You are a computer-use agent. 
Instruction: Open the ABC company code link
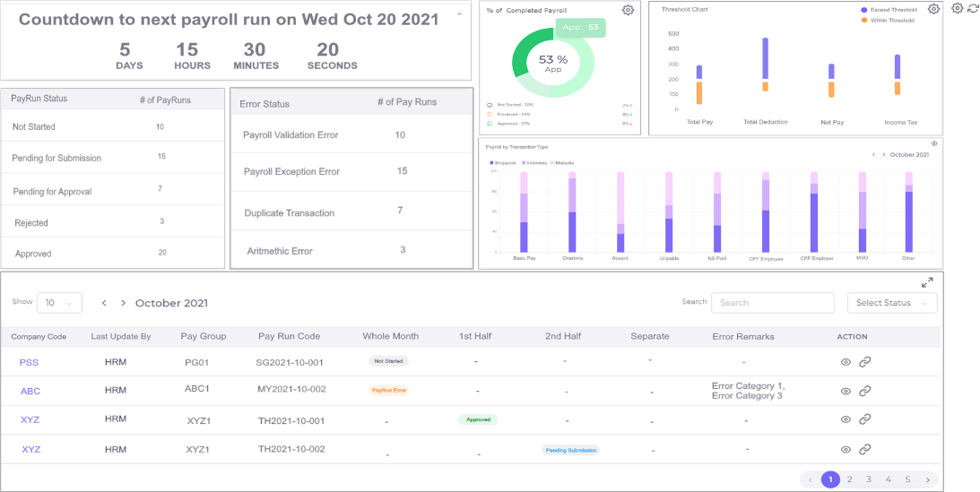30,392
